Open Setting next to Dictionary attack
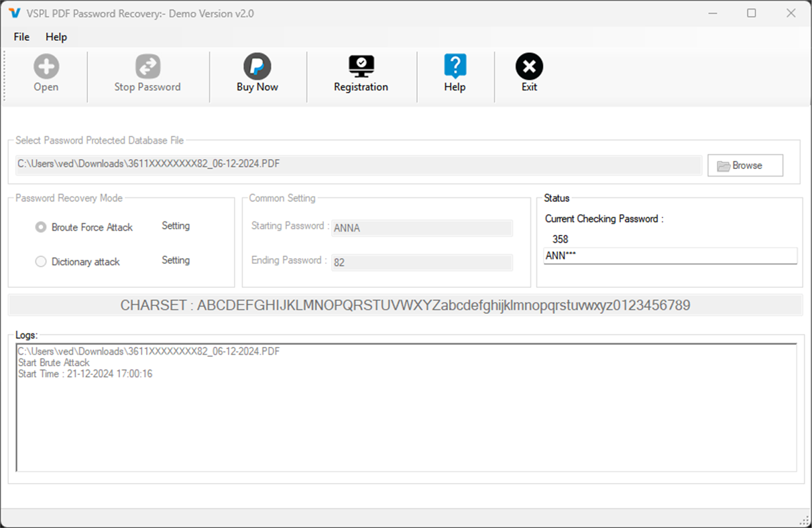 click(175, 260)
